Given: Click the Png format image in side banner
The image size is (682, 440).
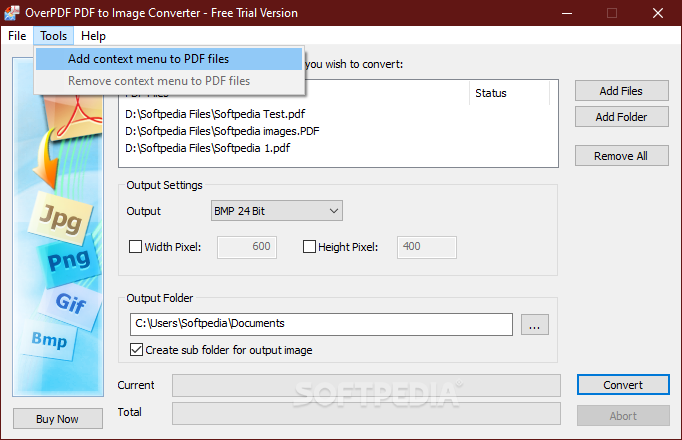Looking at the screenshot, I should tap(70, 260).
